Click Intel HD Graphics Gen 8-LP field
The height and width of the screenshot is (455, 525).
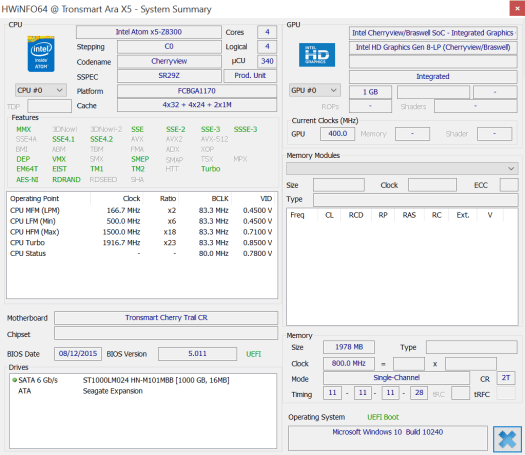pos(433,47)
